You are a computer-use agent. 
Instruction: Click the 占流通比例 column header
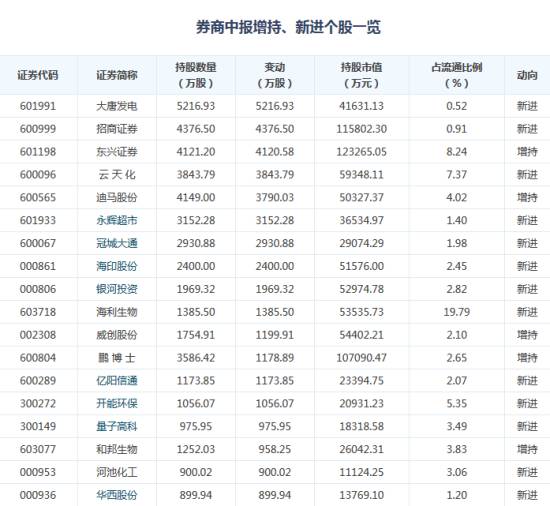456,75
